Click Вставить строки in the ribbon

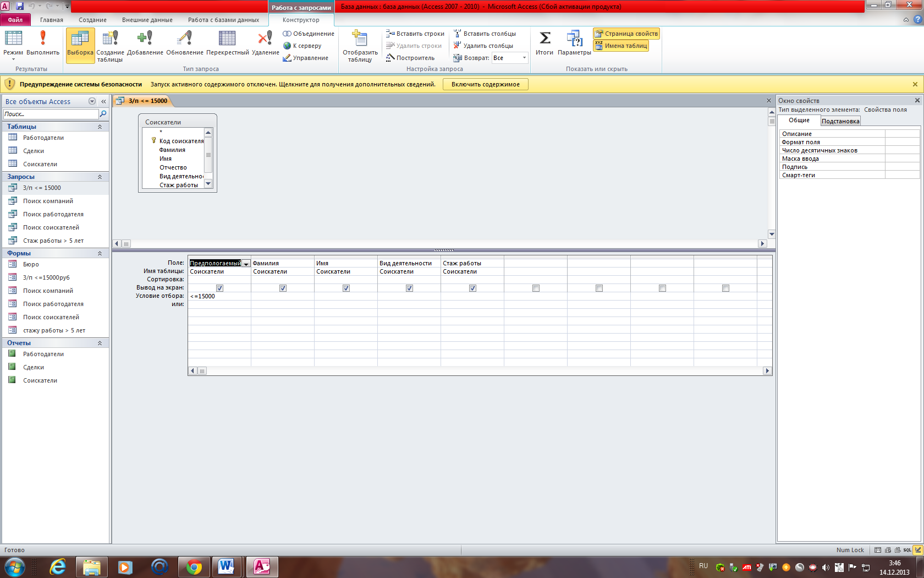[x=415, y=34]
